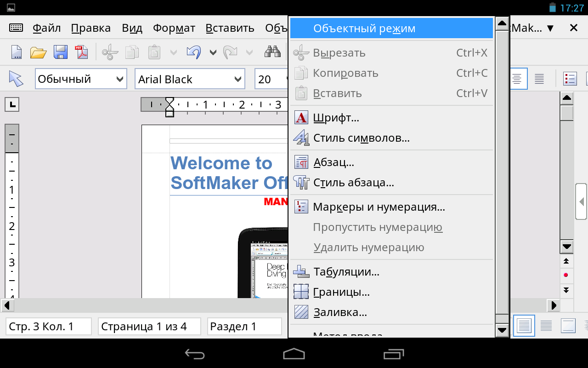Screen dimensions: 588x368
Task: Click the menu's scroll up arrow
Action: click(502, 23)
